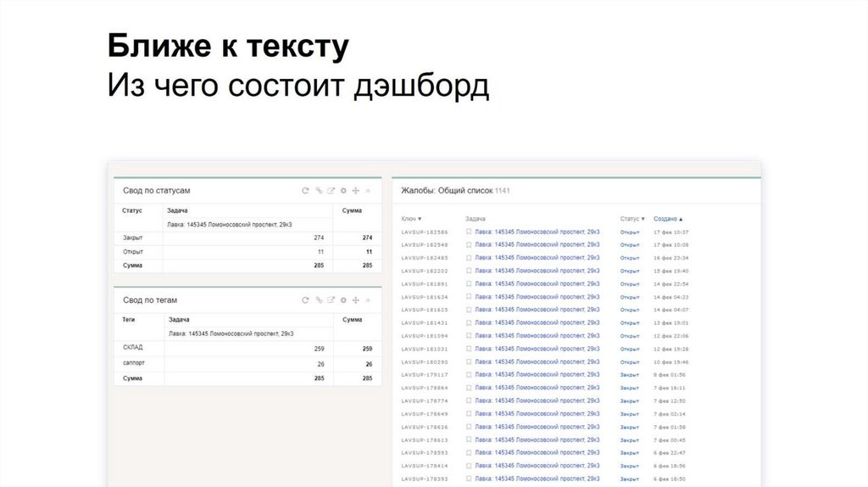Click link icon in Свод по статусам

pyautogui.click(x=319, y=191)
